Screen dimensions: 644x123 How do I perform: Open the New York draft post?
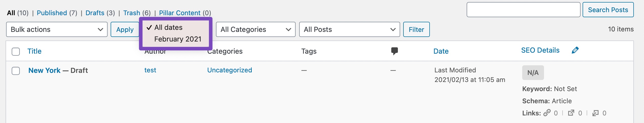pos(44,70)
